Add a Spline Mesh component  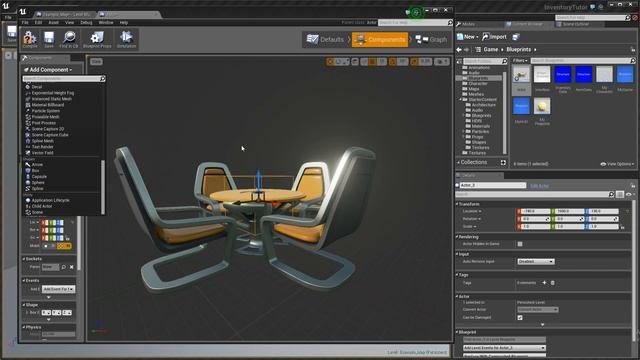42,141
